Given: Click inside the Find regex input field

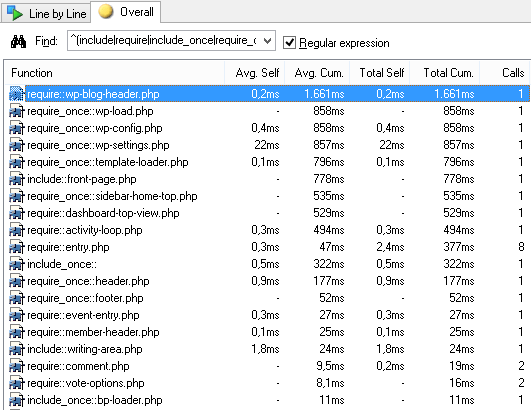Looking at the screenshot, I should click(x=164, y=41).
